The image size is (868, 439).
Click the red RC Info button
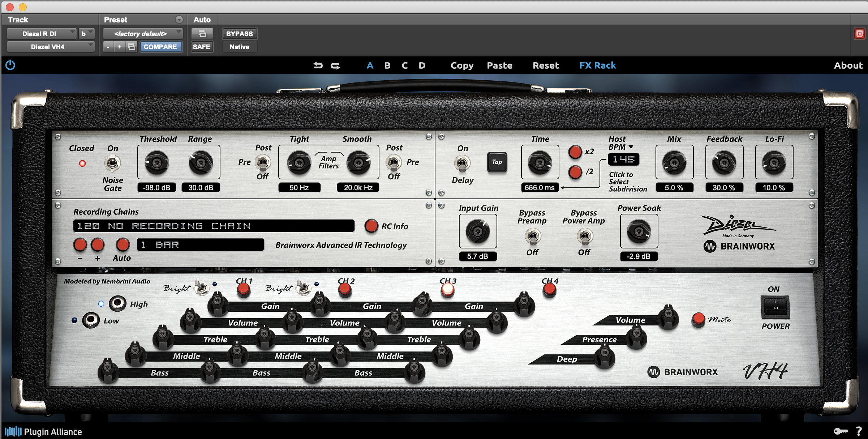coord(371,226)
